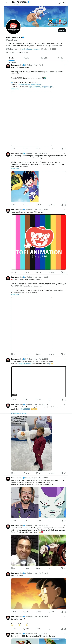Bookmark the Dragon Ball Super teaser post
This screenshot has height=644, width=72.
click(x=62, y=399)
